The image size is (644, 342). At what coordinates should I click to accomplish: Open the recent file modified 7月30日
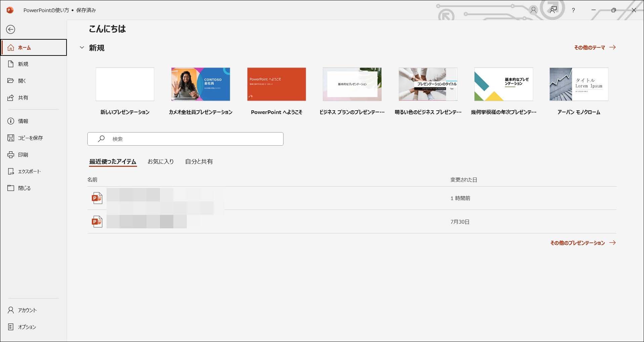pyautogui.click(x=146, y=222)
